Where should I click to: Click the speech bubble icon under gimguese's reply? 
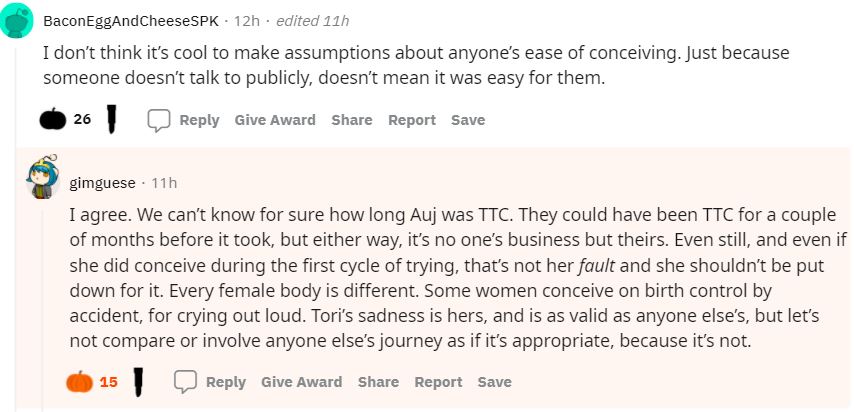tap(185, 382)
